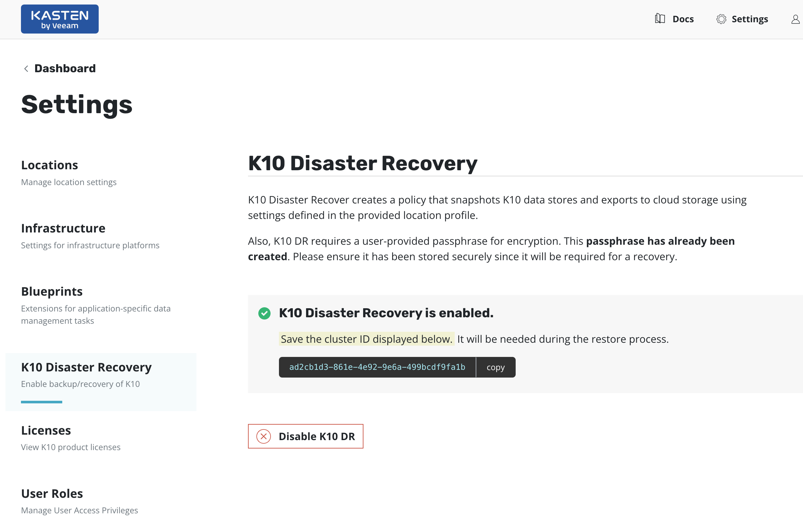Open Settings in the top bar
803x532 pixels.
click(x=750, y=19)
